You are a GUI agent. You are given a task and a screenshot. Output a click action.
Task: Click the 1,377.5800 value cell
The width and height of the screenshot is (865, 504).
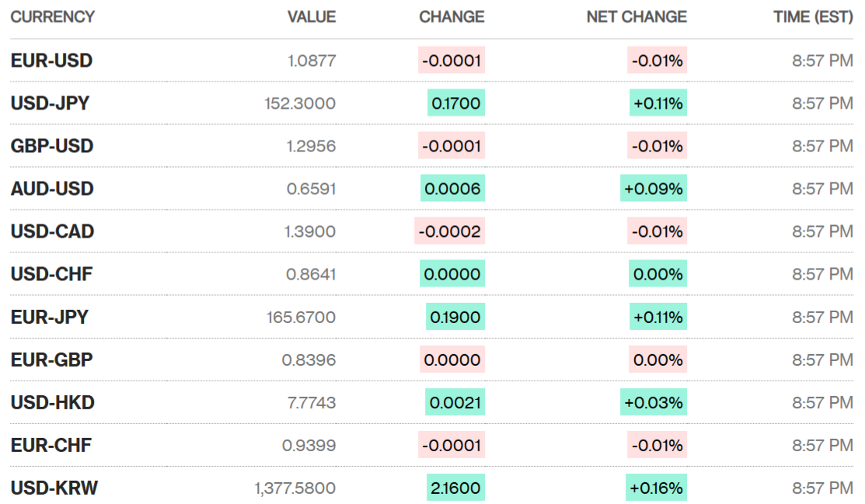click(x=295, y=488)
